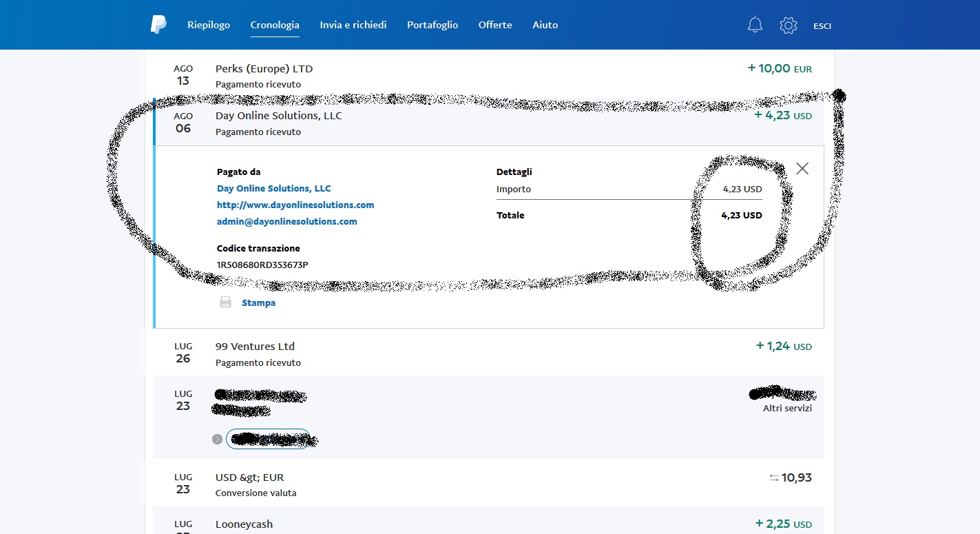The width and height of the screenshot is (980, 534).
Task: Click the 10,93 conversion amount
Action: [x=797, y=477]
